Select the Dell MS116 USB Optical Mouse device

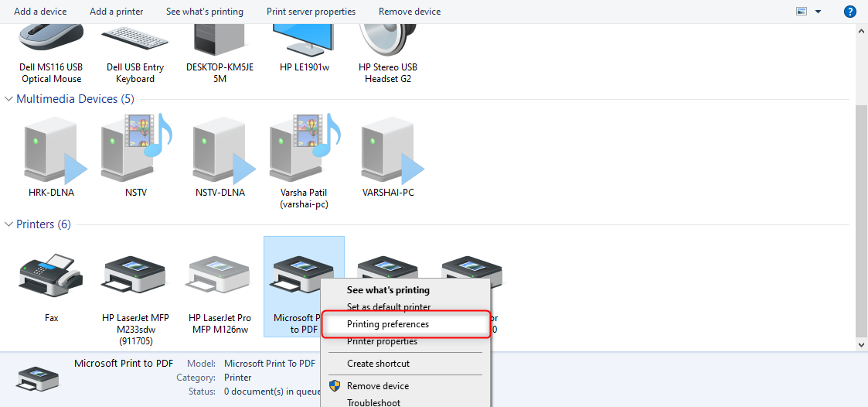[51, 53]
